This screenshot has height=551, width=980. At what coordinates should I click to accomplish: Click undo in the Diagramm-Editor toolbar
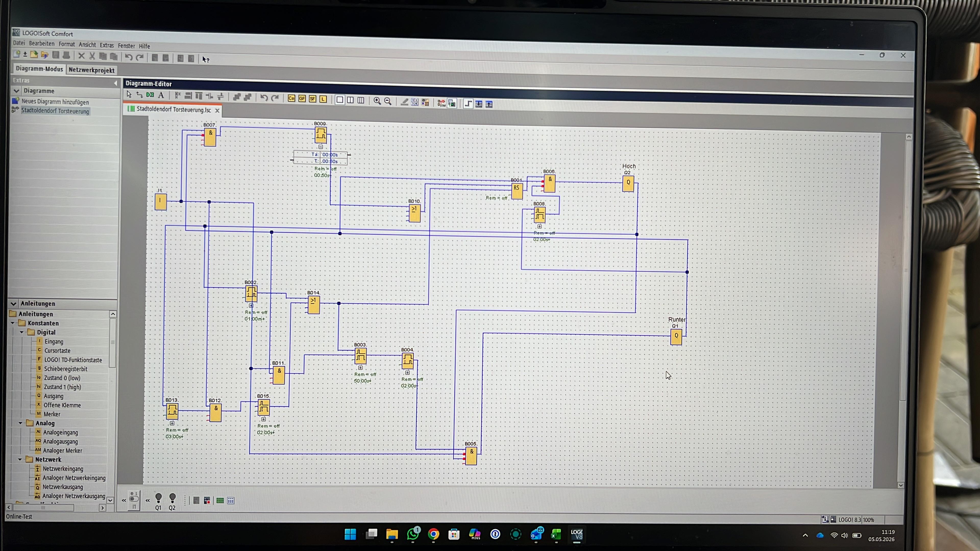click(264, 98)
